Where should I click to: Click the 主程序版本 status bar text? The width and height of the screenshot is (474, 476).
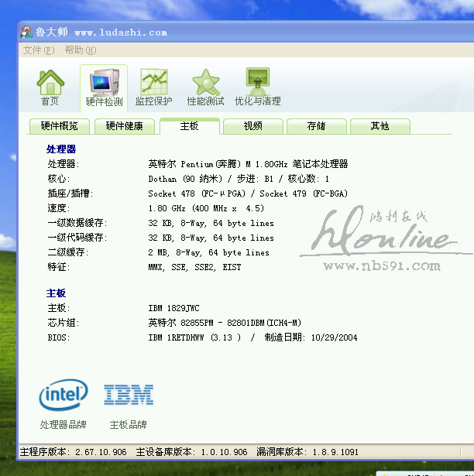(73, 452)
